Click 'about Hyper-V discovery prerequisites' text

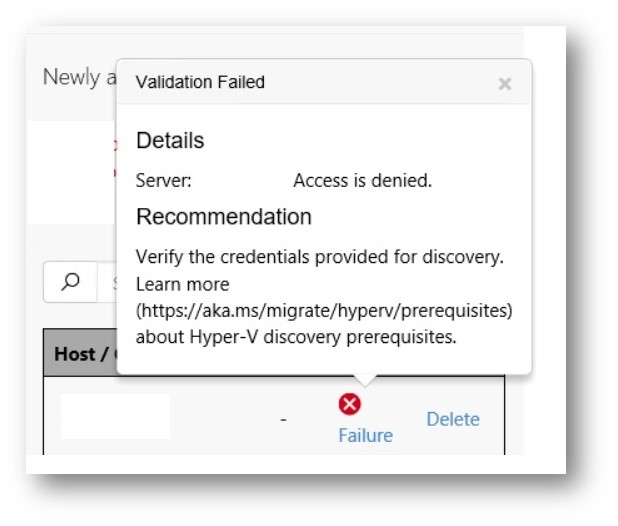tap(296, 337)
